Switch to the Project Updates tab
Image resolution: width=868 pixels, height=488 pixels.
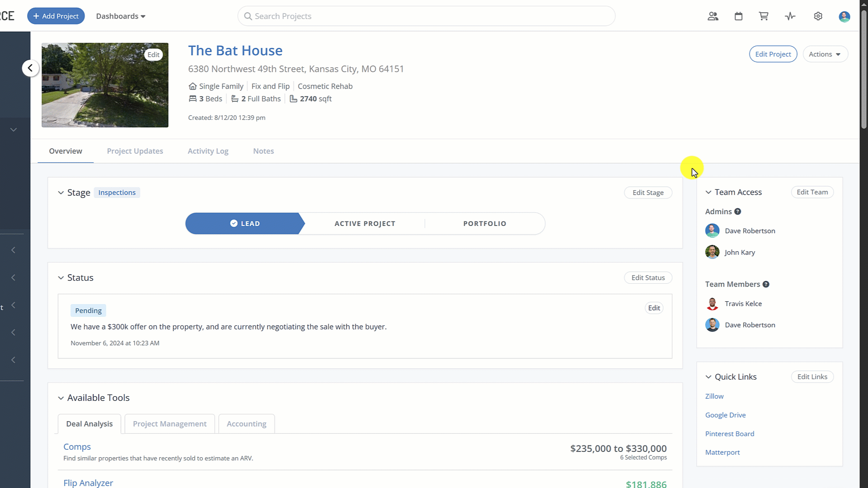(135, 151)
